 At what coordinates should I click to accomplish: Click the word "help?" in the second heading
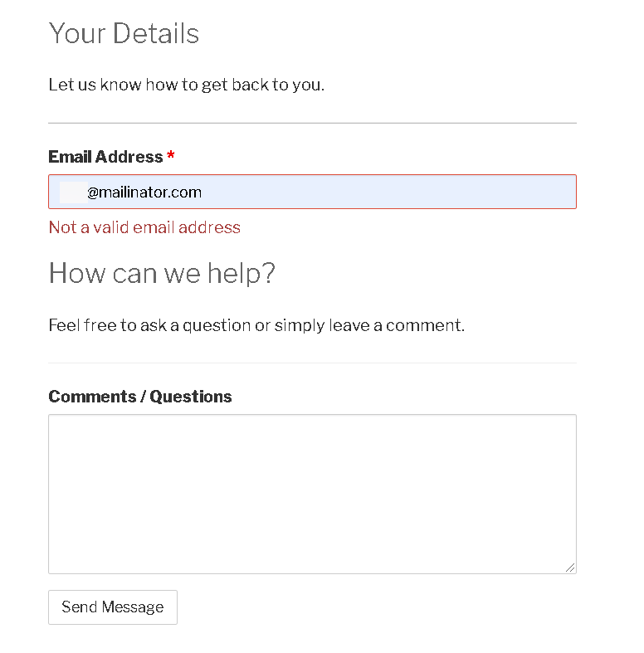(x=242, y=274)
